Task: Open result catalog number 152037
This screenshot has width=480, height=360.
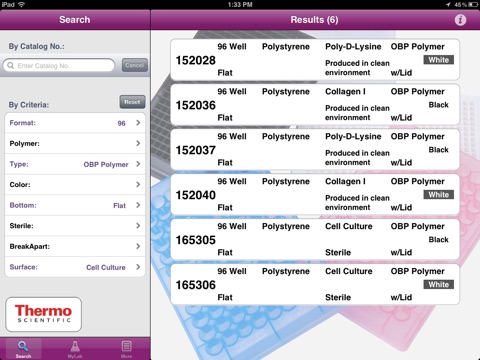Action: [x=196, y=150]
